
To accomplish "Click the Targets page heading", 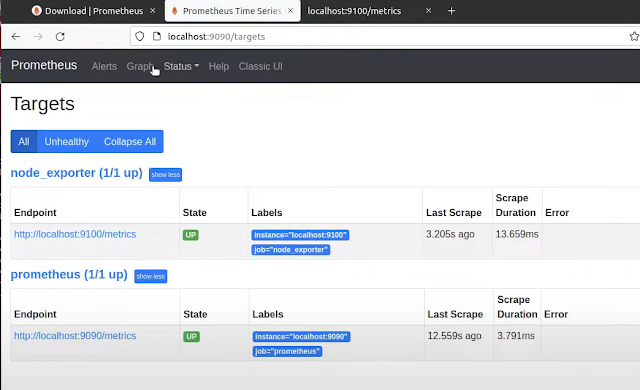I will 43,104.
